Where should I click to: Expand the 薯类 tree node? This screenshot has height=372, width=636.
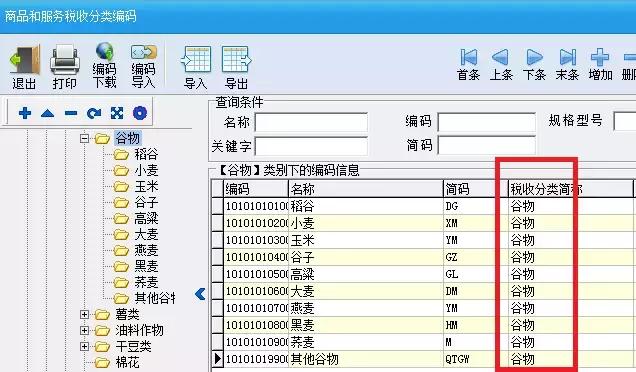[x=84, y=314]
